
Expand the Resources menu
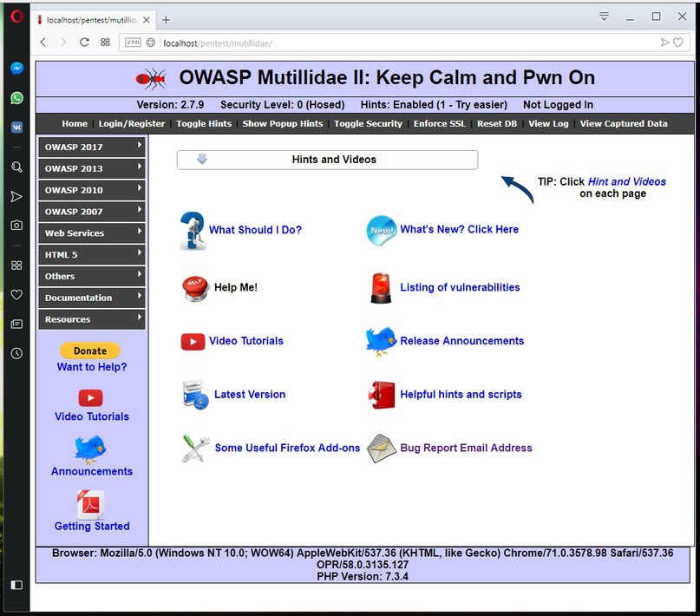click(x=92, y=319)
